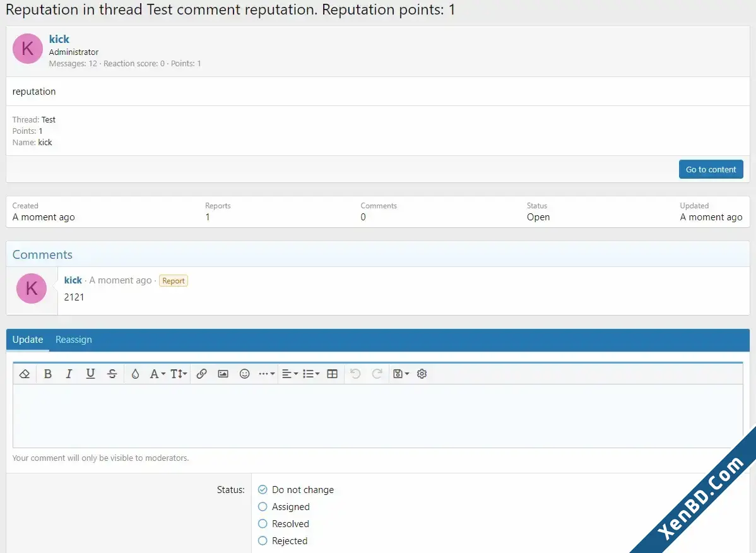Switch to the Reassign tab
This screenshot has height=553, width=756.
click(73, 340)
